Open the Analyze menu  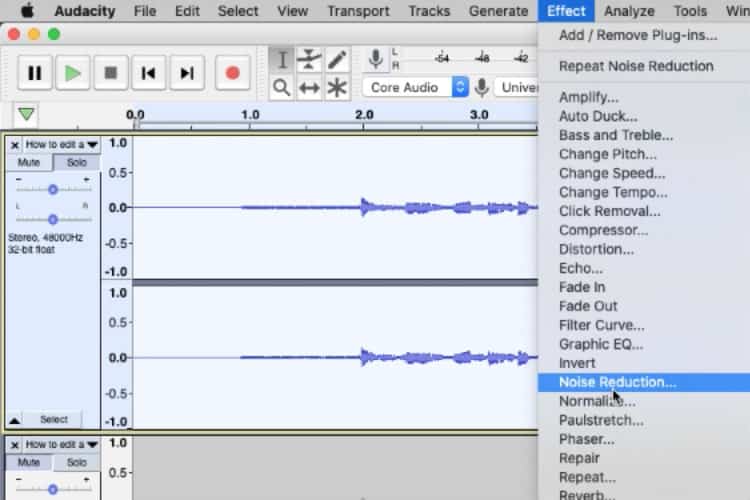click(x=629, y=11)
